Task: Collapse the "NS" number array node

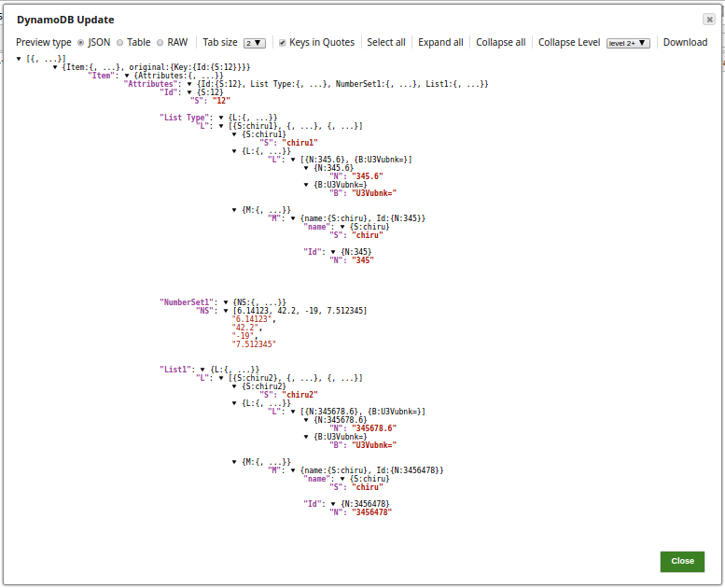Action: (x=226, y=311)
